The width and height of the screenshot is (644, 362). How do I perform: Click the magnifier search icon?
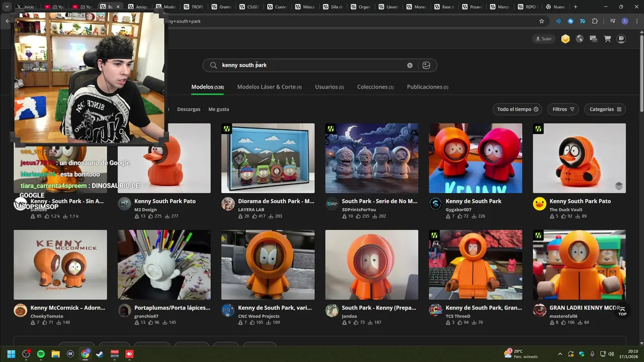[213, 65]
